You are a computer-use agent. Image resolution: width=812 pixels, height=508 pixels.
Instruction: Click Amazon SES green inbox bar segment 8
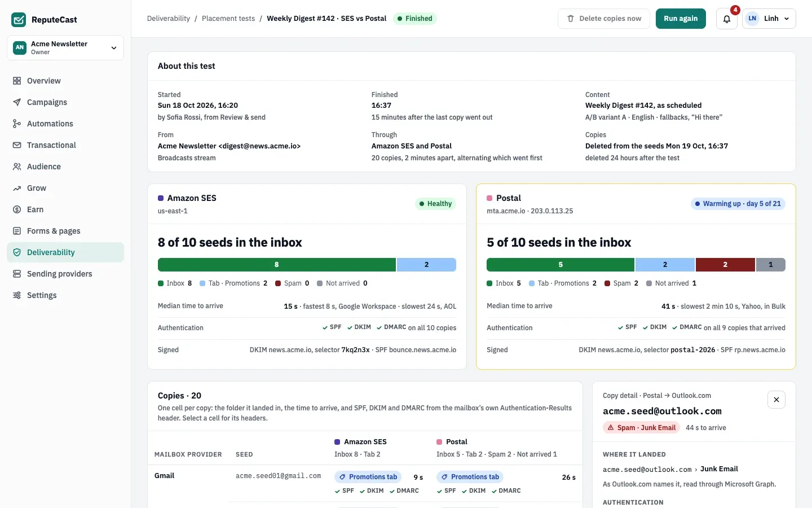click(276, 265)
